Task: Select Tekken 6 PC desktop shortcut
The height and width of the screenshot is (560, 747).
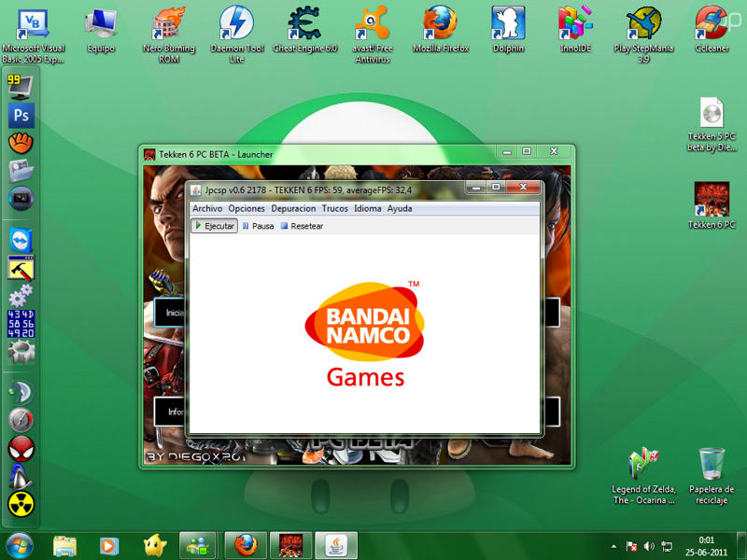Action: coord(712,205)
